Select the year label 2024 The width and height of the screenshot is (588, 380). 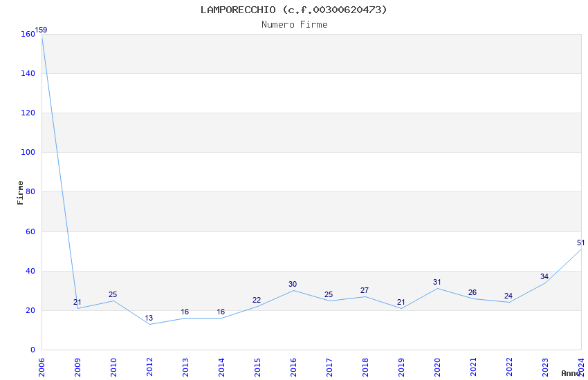(582, 368)
